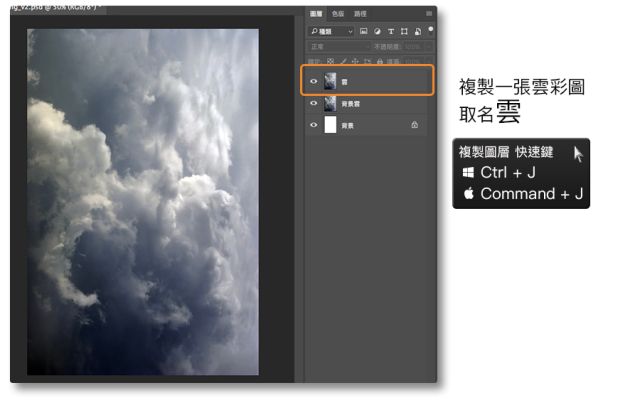Click the lock icon on 背景 layer
This screenshot has height=400, width=640.
414,125
